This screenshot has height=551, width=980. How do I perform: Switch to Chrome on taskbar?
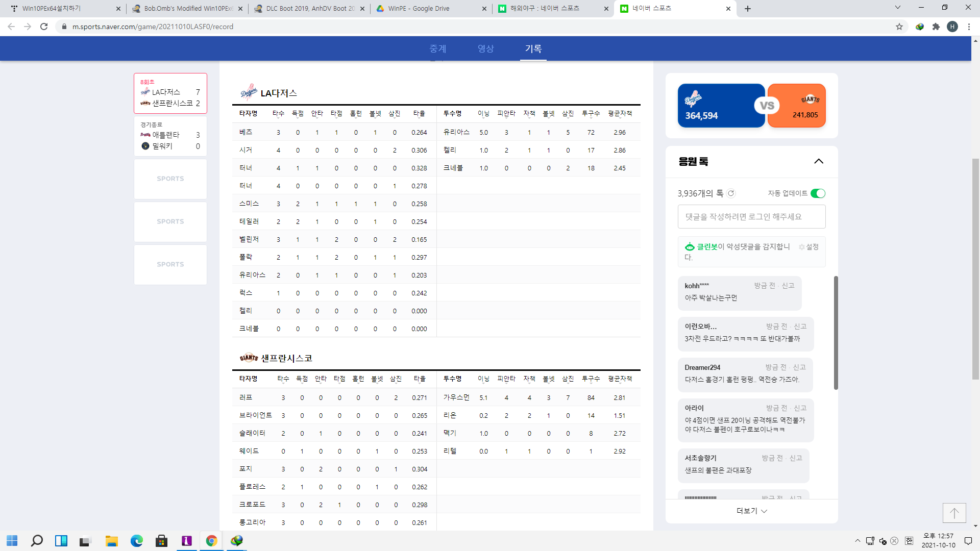[211, 541]
